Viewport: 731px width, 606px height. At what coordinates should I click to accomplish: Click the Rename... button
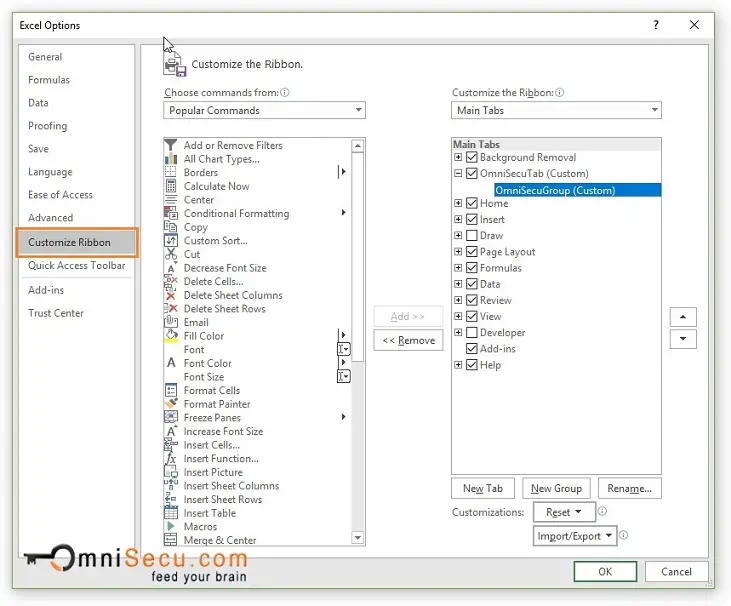(x=629, y=489)
